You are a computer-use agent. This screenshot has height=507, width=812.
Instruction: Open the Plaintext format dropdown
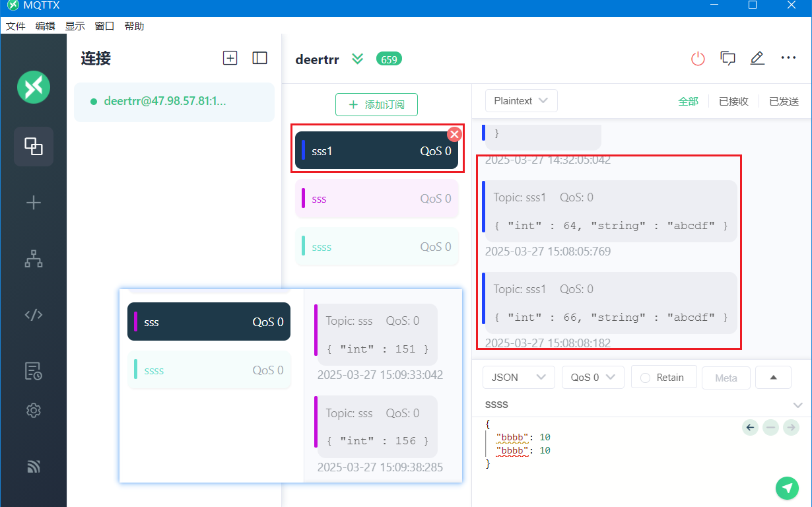[x=522, y=101]
